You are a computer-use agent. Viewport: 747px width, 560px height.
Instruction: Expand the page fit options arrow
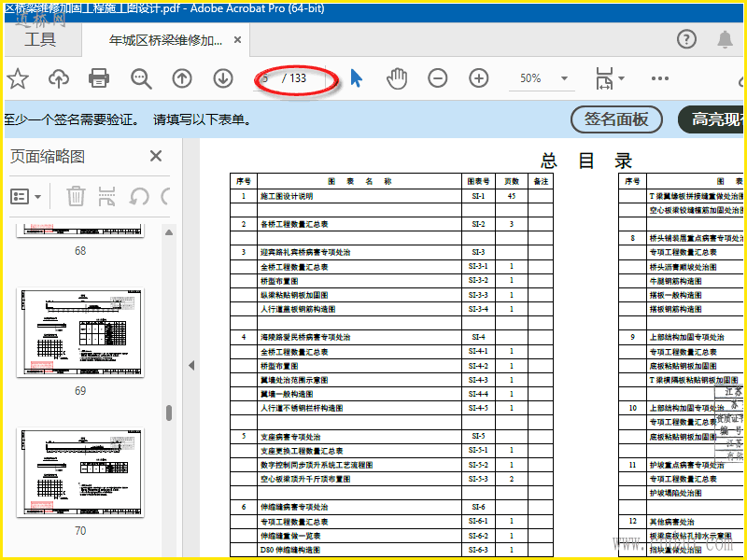click(621, 78)
